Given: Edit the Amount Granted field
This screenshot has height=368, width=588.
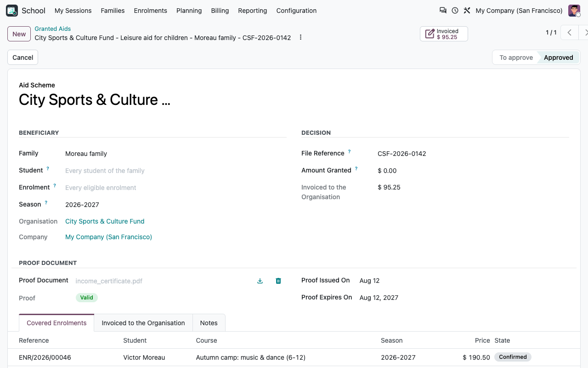Looking at the screenshot, I should coord(473,171).
